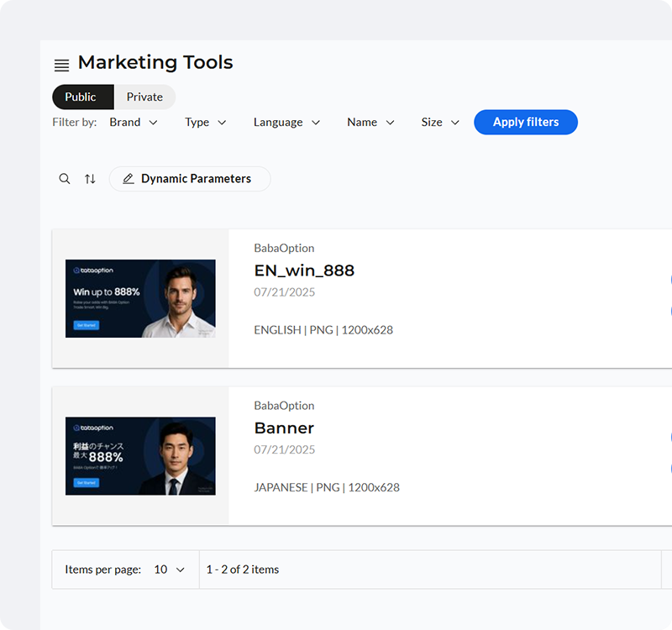Expand the Size filter dropdown

click(x=440, y=122)
